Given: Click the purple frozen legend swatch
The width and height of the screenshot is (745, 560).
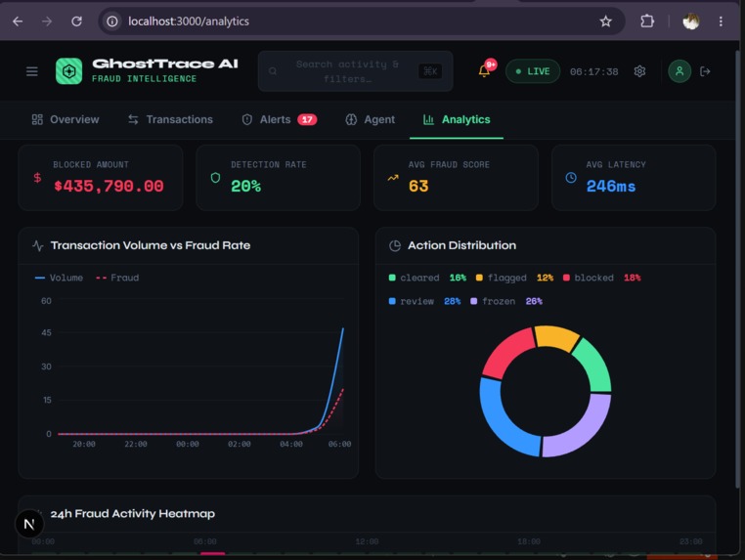Looking at the screenshot, I should [x=474, y=301].
